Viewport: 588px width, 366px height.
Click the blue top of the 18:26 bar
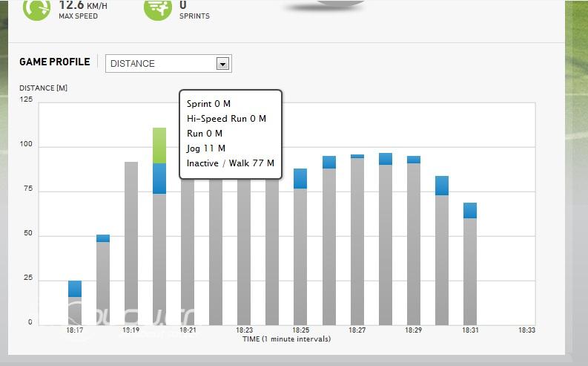tap(329, 162)
